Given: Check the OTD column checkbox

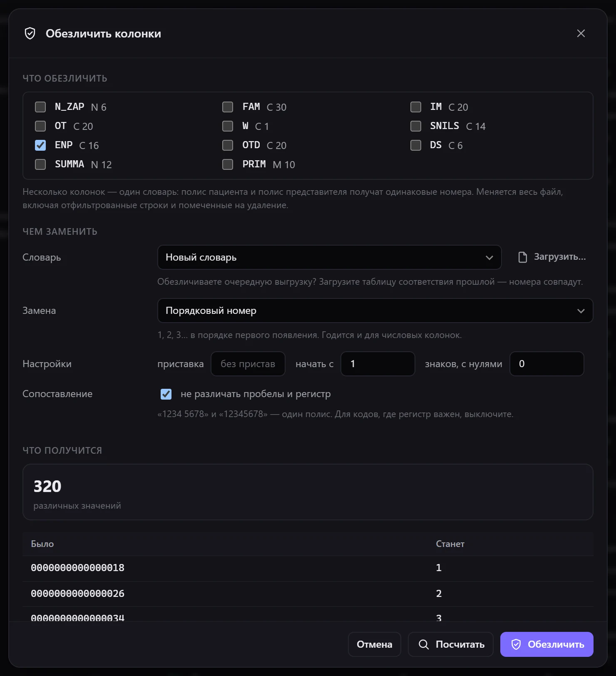Looking at the screenshot, I should point(228,145).
